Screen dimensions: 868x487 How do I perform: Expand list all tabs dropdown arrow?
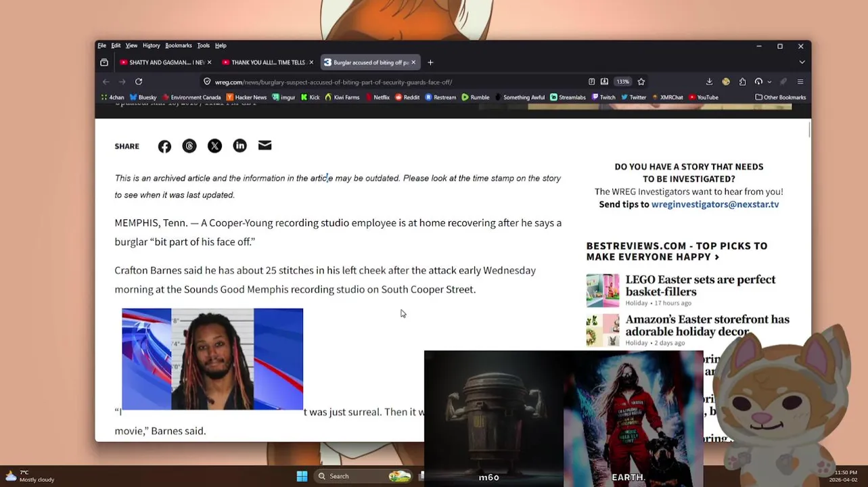click(x=802, y=62)
